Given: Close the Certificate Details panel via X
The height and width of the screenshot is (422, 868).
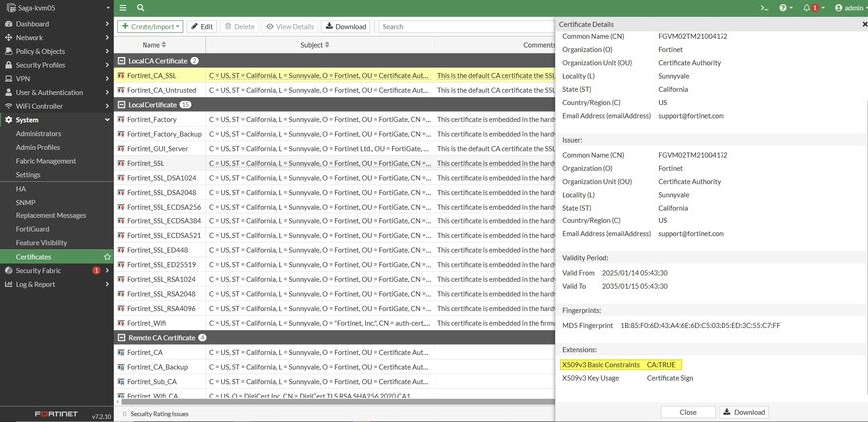Looking at the screenshot, I should (x=865, y=24).
